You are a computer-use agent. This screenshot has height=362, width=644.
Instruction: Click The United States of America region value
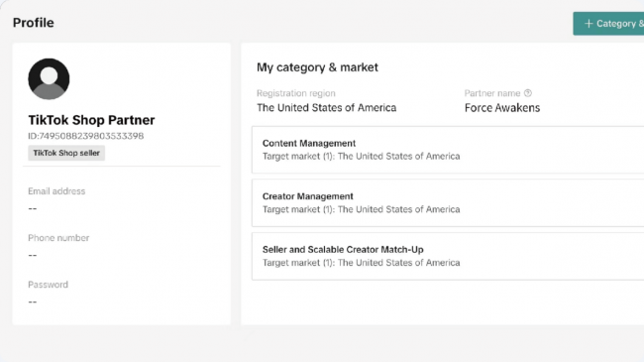pos(327,108)
